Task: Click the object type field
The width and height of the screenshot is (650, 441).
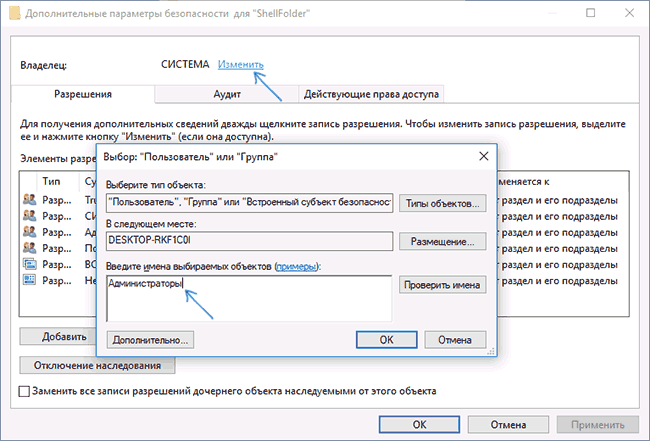Action: (x=249, y=203)
